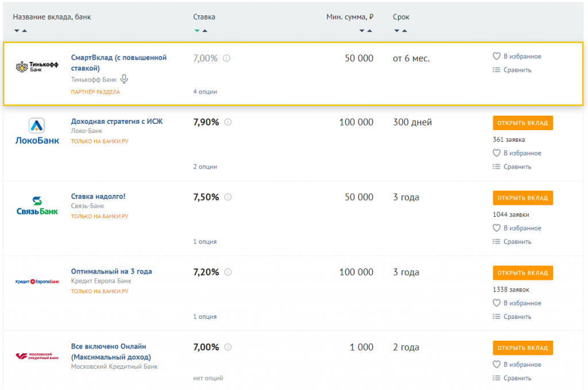The width and height of the screenshot is (588, 390).
Task: Click the Срок column header
Action: (401, 17)
